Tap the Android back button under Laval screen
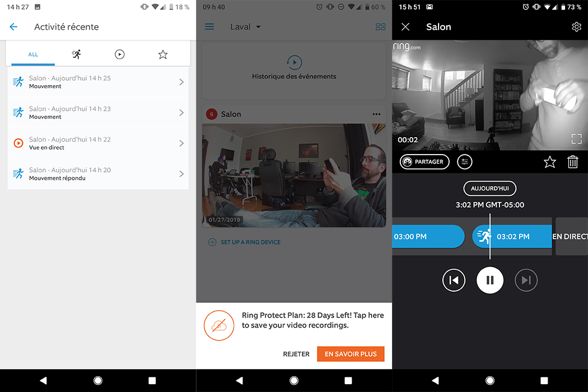This screenshot has height=392, width=588. [x=239, y=381]
